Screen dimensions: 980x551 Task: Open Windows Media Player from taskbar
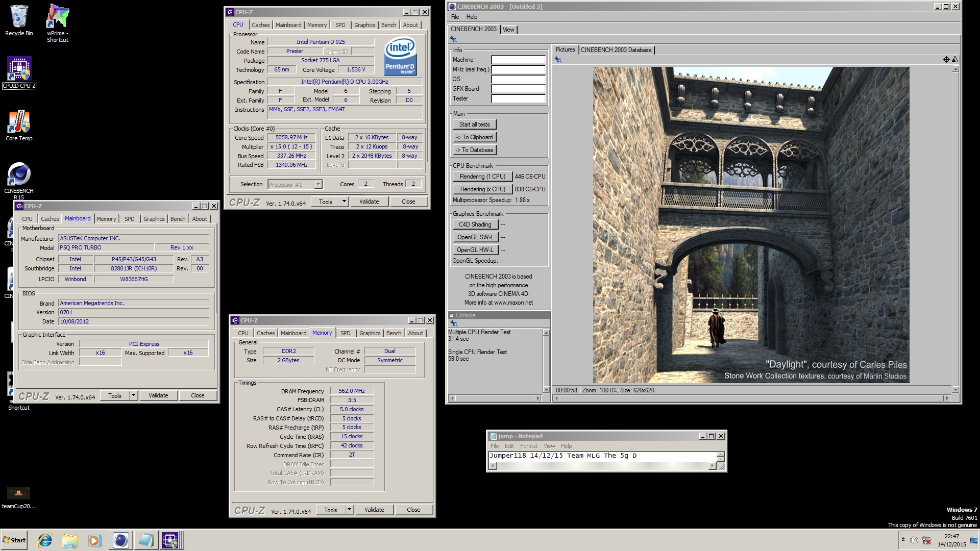click(94, 540)
